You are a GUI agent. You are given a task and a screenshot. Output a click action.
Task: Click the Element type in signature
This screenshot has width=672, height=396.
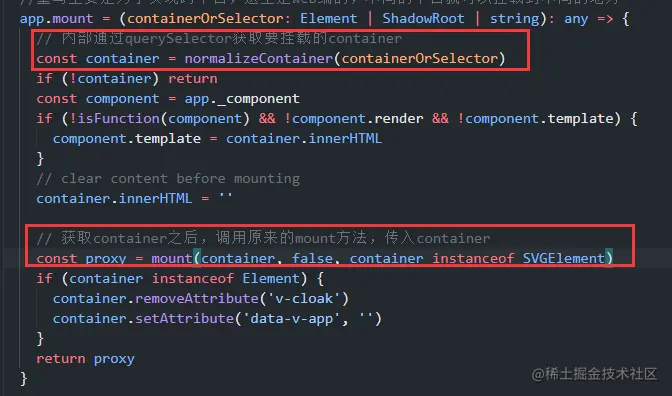point(328,18)
